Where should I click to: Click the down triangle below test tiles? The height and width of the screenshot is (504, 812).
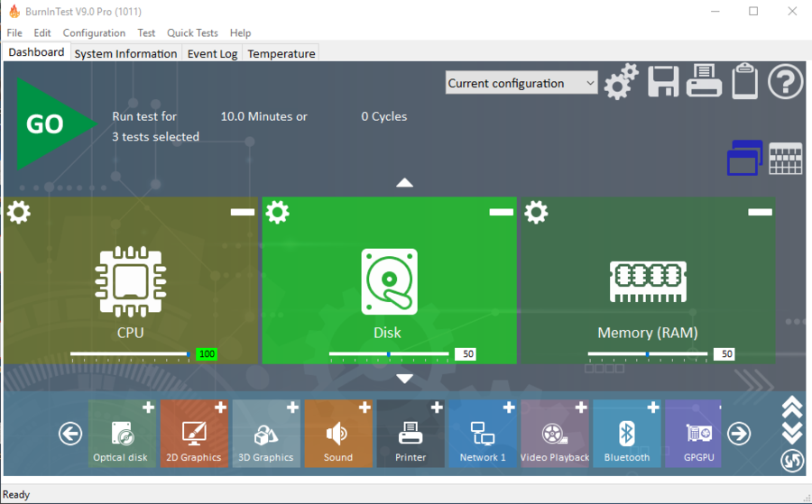[x=404, y=379]
